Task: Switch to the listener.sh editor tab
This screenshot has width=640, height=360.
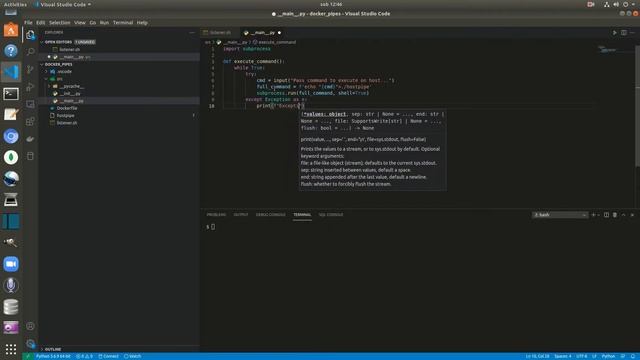Action: pos(220,33)
